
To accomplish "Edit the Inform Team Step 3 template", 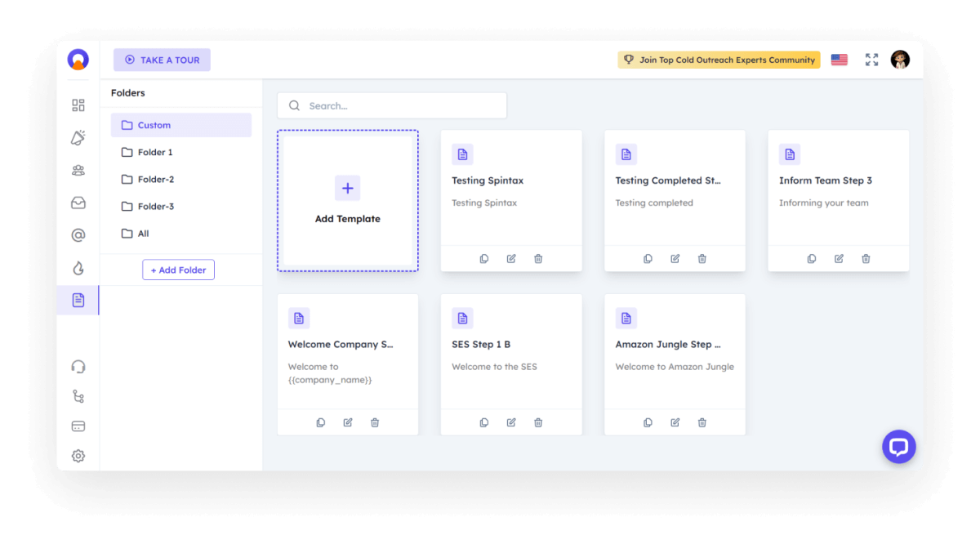I will tap(839, 259).
